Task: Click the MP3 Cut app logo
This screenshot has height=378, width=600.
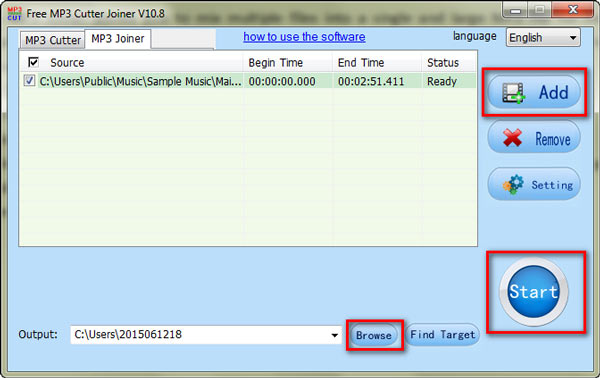Action: 15,13
